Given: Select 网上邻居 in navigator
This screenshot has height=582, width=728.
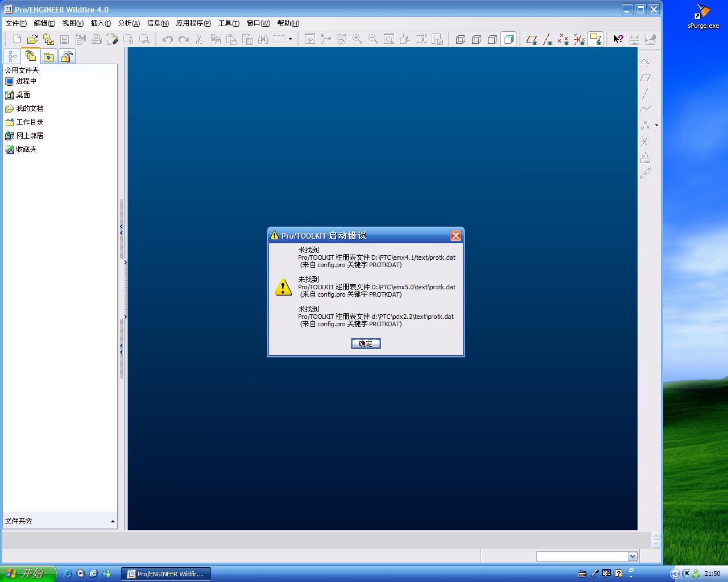Looking at the screenshot, I should point(24,136).
